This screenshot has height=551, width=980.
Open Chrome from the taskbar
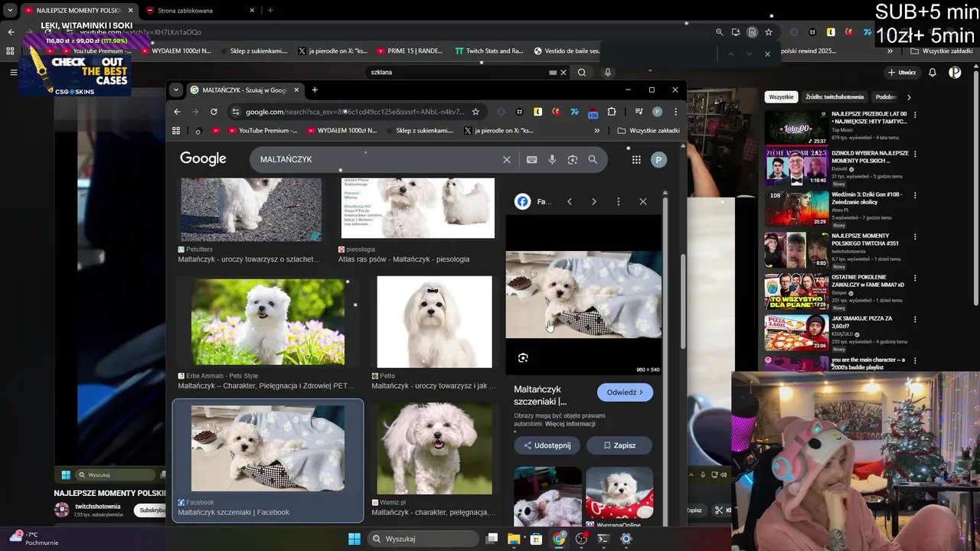[x=559, y=539]
